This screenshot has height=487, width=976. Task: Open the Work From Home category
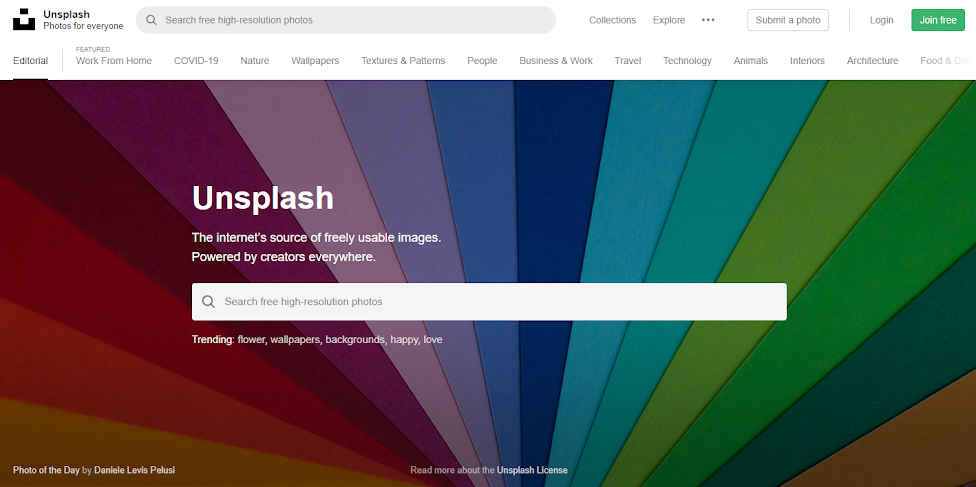tap(114, 60)
